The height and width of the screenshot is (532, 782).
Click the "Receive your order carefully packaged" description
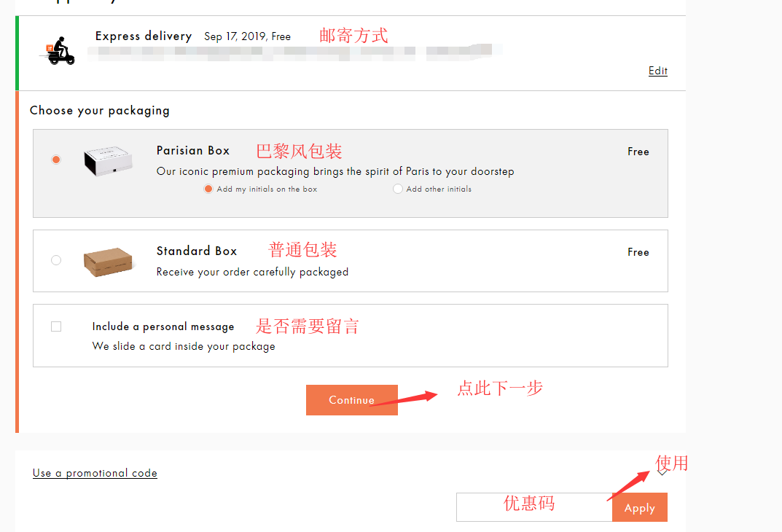click(x=252, y=272)
